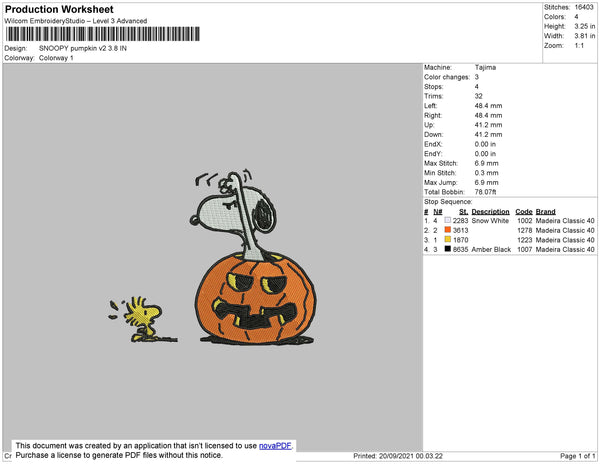
Task: Click the machine value 'Tajima'
Action: click(x=485, y=67)
